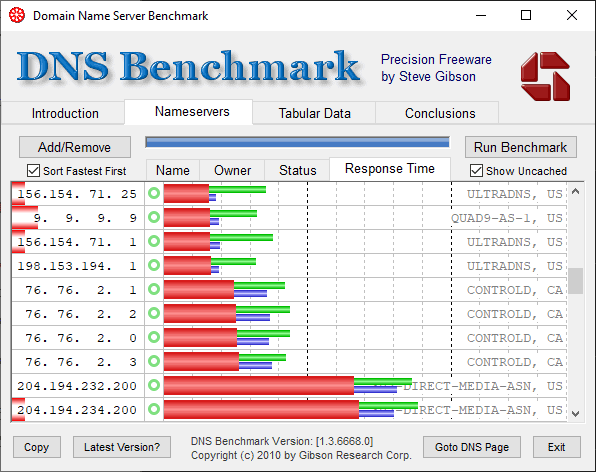Maximize the Domain Name Server Benchmark window
The image size is (596, 472).
526,16
